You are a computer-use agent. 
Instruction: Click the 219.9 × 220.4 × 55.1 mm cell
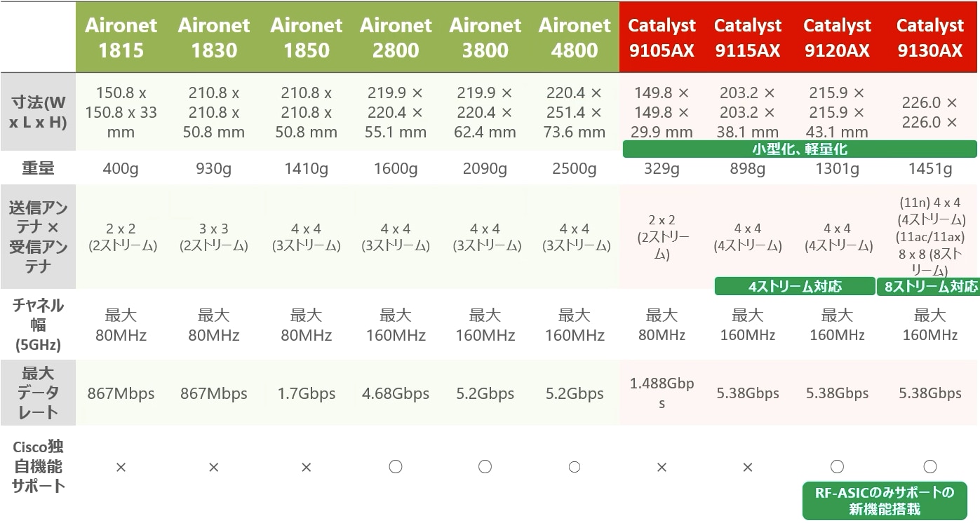396,112
